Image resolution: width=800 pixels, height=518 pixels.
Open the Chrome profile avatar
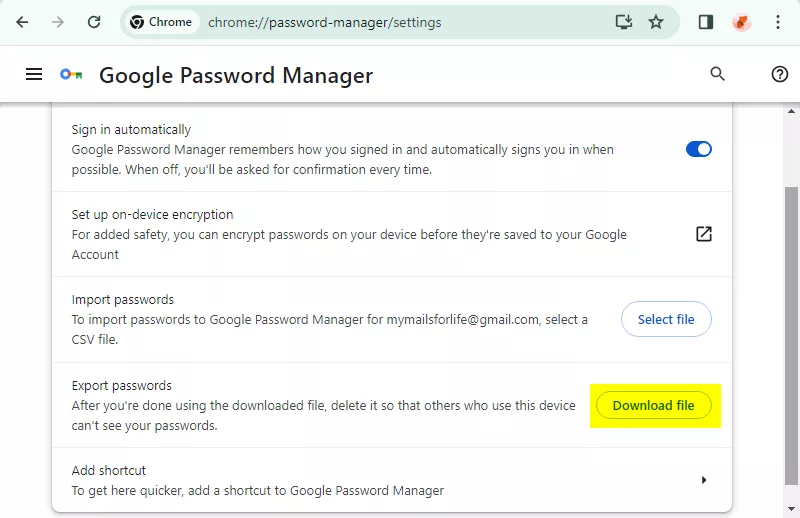pos(741,22)
